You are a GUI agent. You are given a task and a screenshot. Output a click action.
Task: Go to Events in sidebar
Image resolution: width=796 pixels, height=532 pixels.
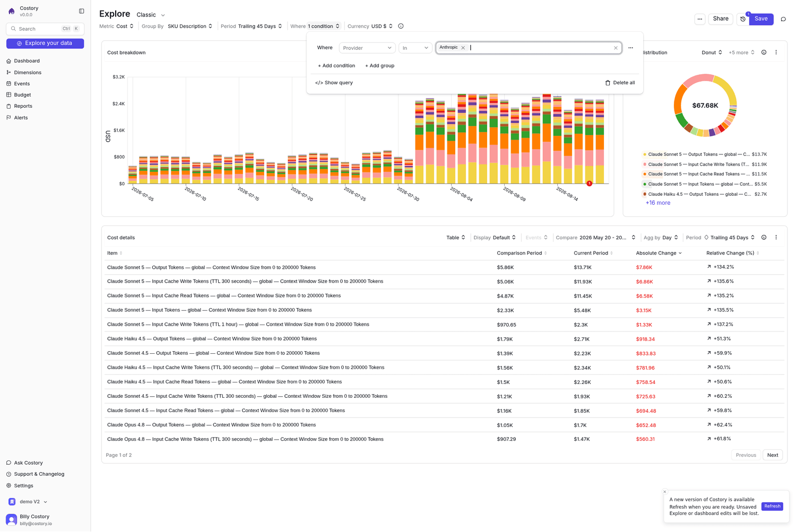tap(22, 84)
